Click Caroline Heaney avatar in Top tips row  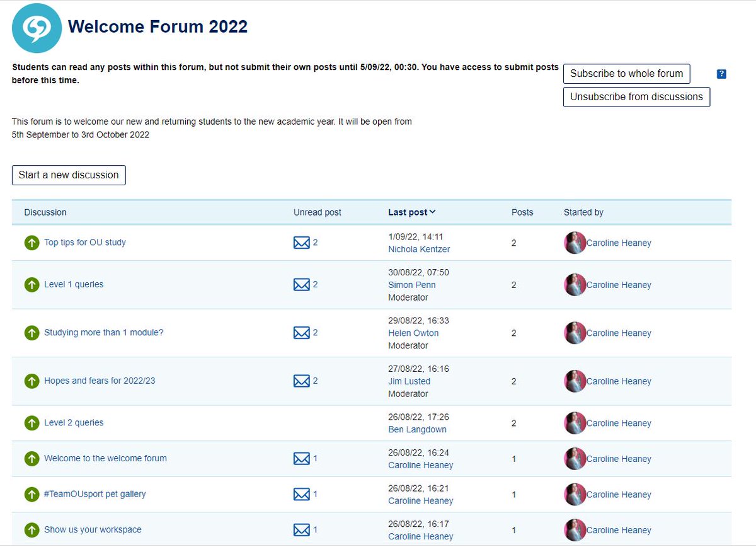click(575, 243)
